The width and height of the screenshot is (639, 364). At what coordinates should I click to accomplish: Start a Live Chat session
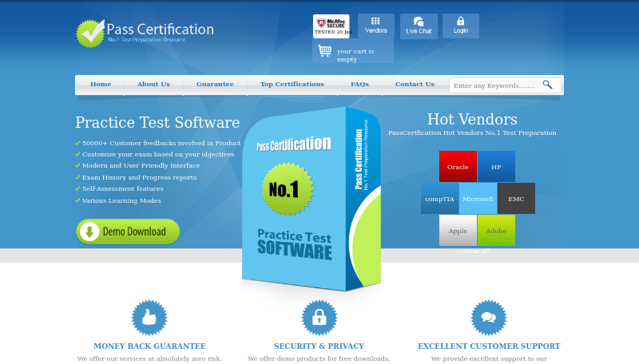(x=419, y=26)
